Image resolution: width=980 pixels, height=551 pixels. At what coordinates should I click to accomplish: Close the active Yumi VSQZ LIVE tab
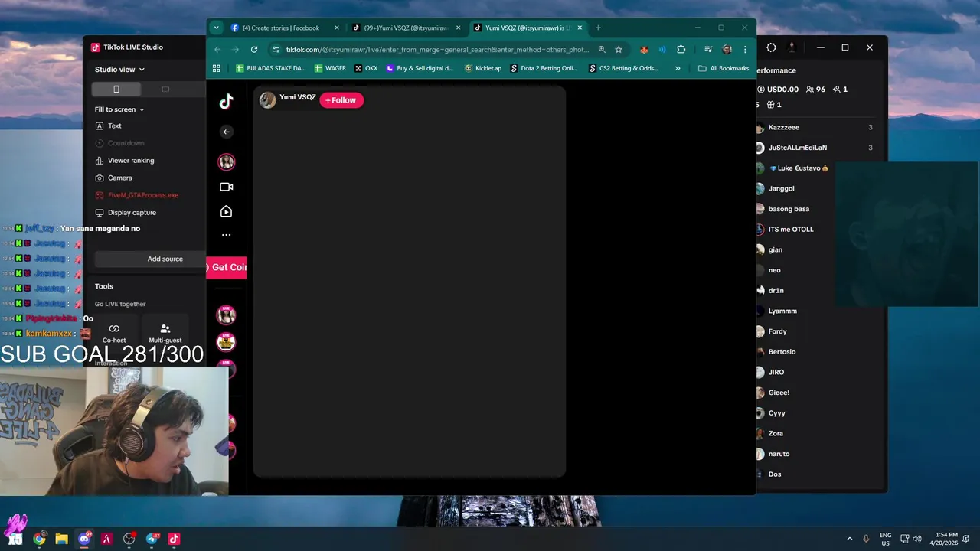click(x=580, y=28)
